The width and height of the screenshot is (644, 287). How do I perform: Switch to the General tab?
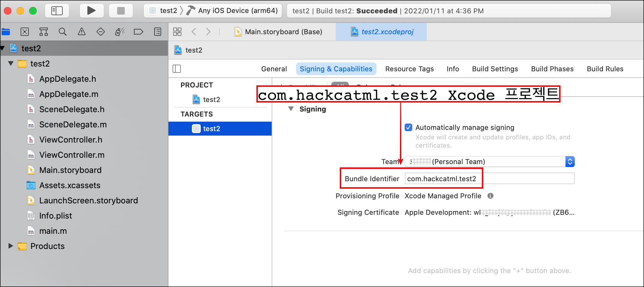pos(274,69)
